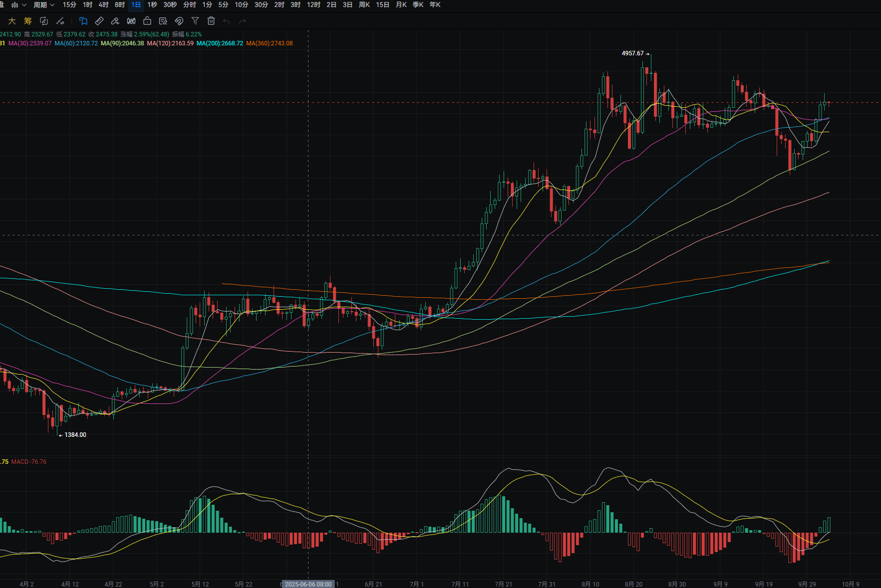Screen dimensions: 881x588
Task: Expand the chart type candlestick dropdown
Action: click(x=19, y=5)
